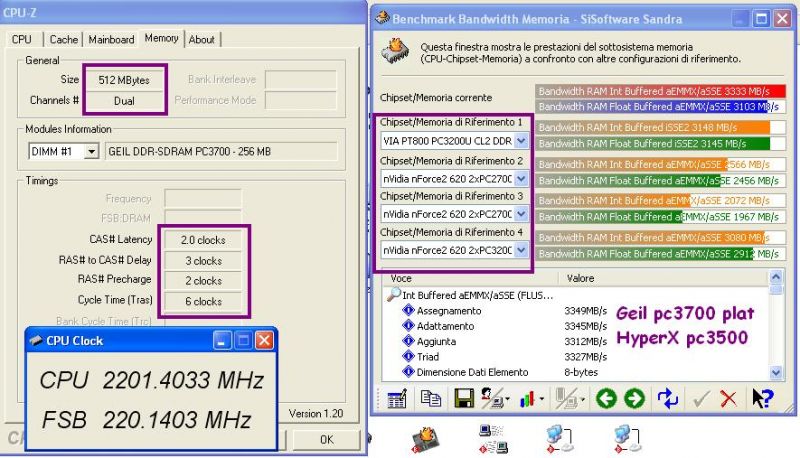Click the OK button in CPU-Z
Image resolution: width=800 pixels, height=458 pixels.
[327, 440]
